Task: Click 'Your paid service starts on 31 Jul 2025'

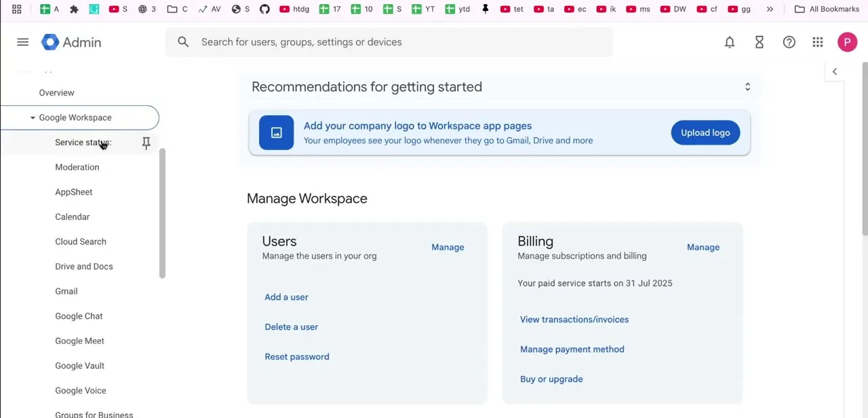Action: [595, 283]
